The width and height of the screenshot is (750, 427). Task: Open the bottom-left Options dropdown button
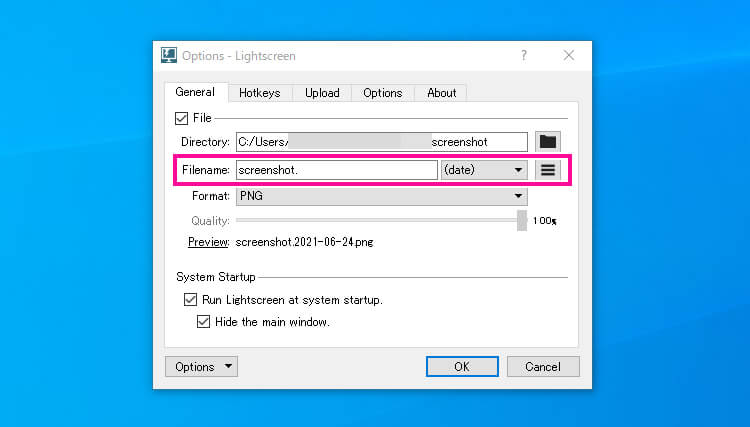pyautogui.click(x=201, y=367)
